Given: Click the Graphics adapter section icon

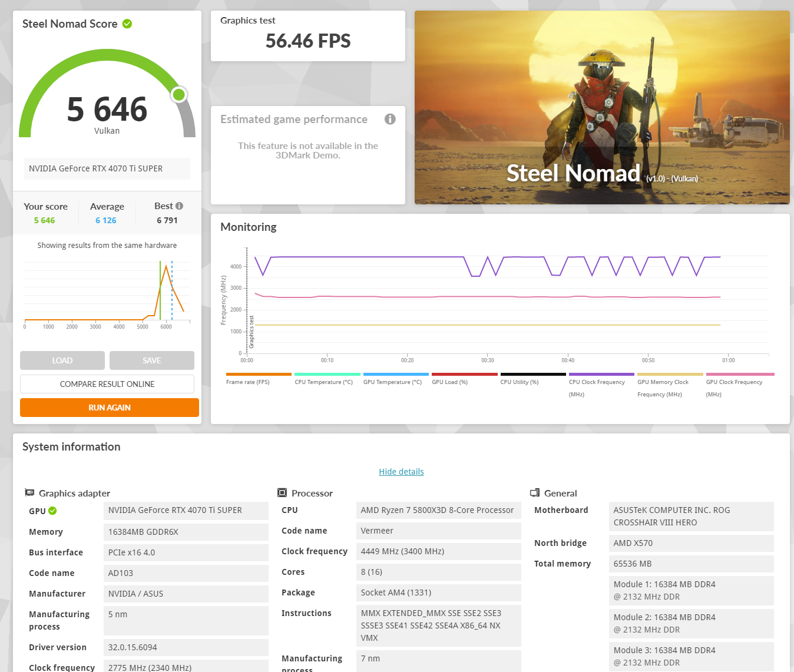Looking at the screenshot, I should [x=29, y=492].
